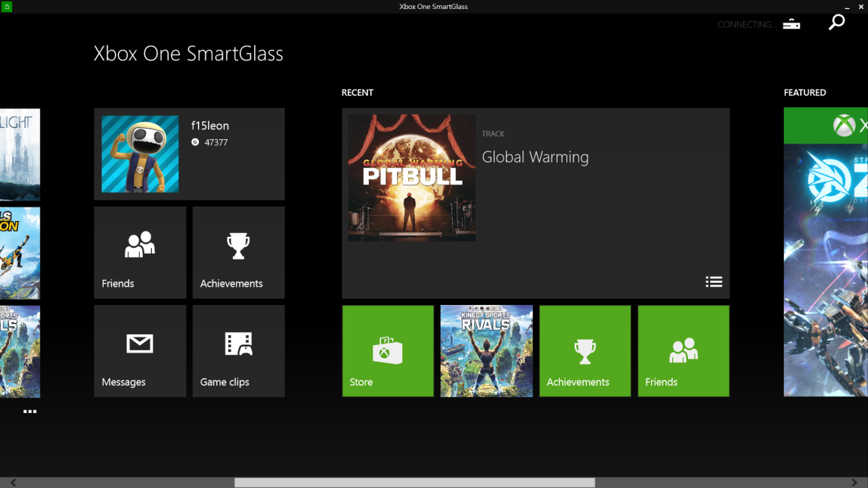
Task: Minimize the SmartGlass window
Action: point(847,7)
